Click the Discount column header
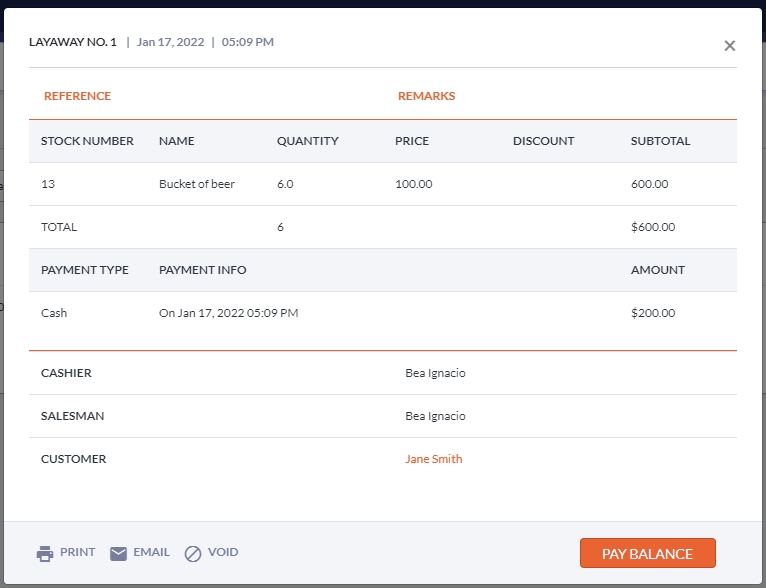 (543, 141)
